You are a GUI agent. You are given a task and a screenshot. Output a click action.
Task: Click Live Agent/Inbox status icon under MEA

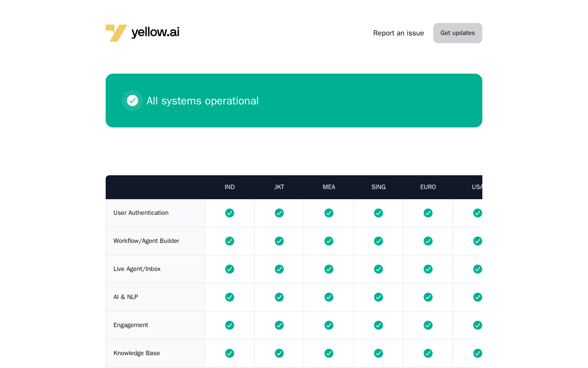click(x=329, y=269)
